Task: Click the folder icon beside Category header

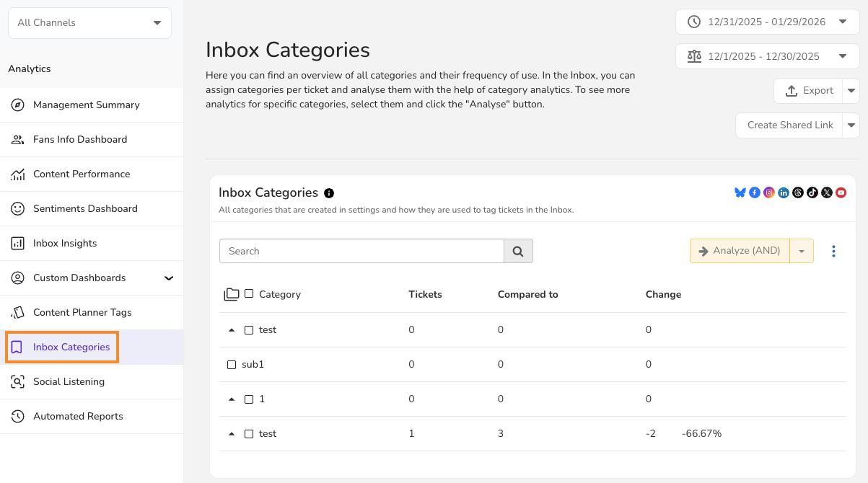Action: 231,294
